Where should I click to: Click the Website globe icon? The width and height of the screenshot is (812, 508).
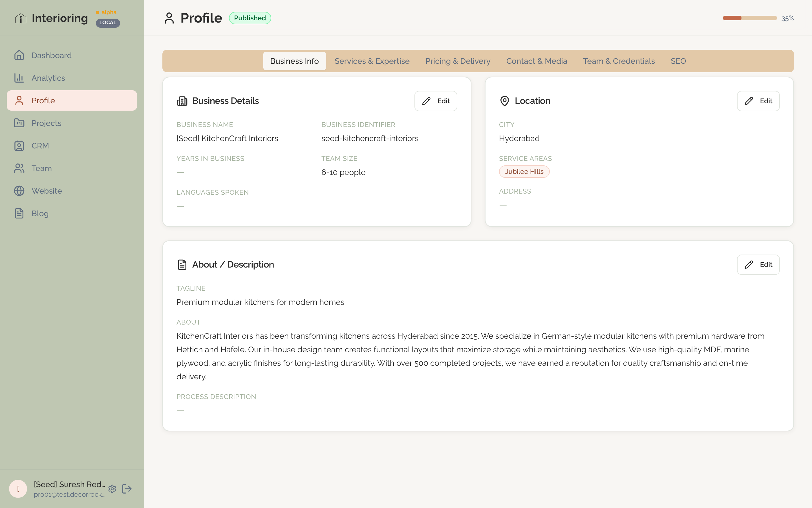19,191
